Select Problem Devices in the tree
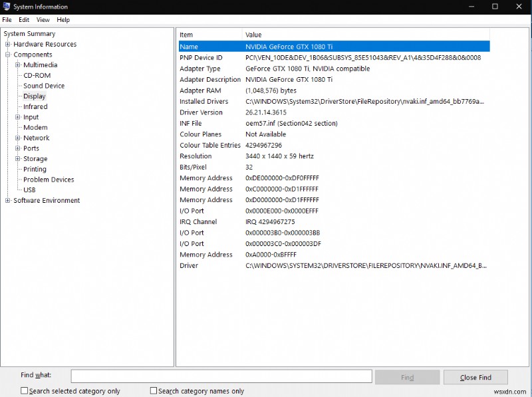The width and height of the screenshot is (532, 397). coord(47,180)
